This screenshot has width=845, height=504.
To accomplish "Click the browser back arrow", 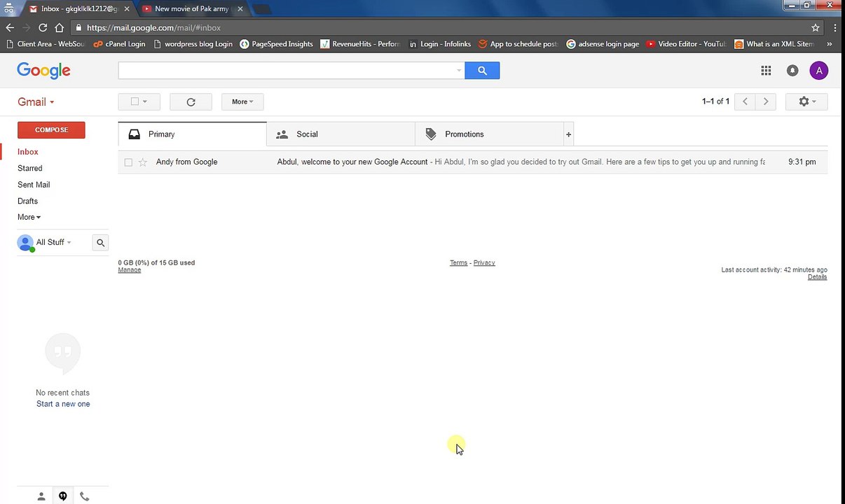I will 10,27.
